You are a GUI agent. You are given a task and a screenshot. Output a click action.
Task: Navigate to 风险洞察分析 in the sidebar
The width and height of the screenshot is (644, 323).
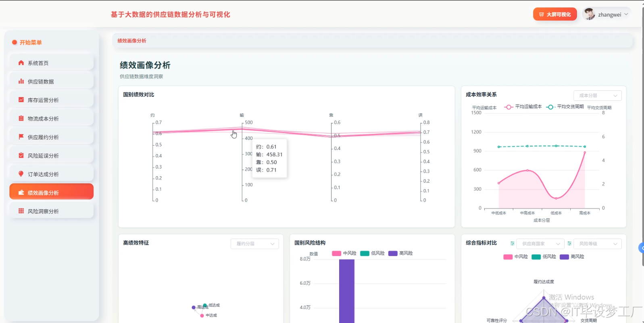tap(51, 211)
